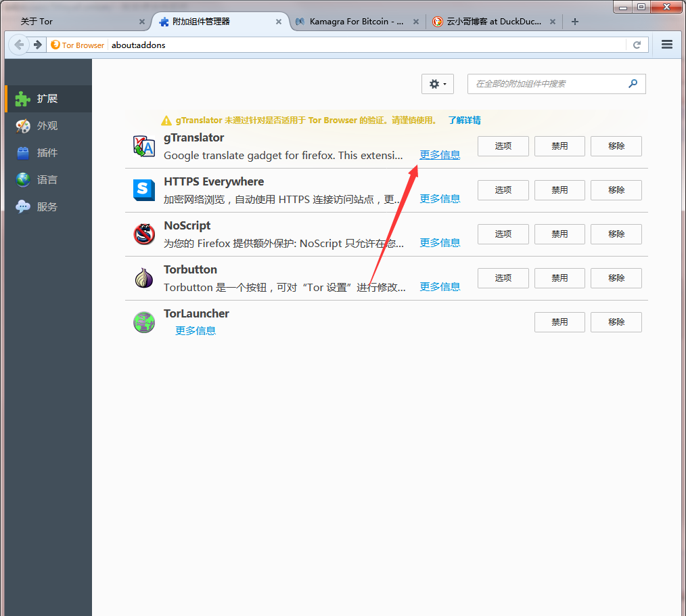
Task: Click the HTTPS Everywhere extension icon
Action: 144,190
